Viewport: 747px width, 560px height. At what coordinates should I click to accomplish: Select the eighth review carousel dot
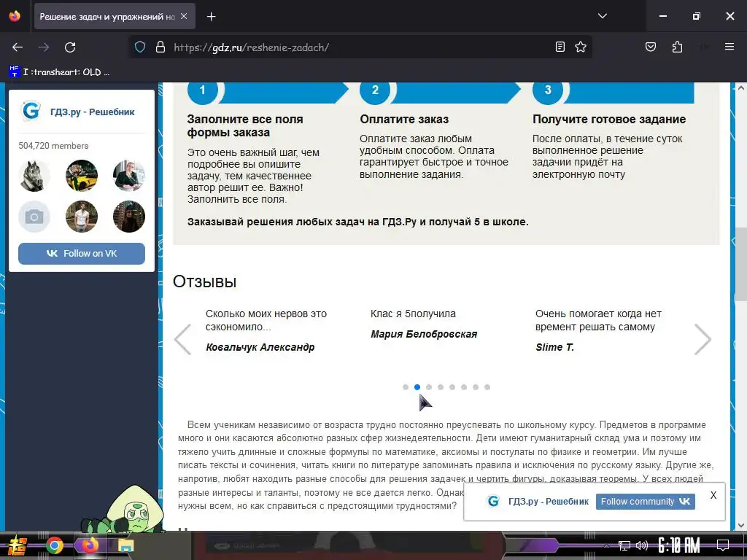tap(487, 387)
